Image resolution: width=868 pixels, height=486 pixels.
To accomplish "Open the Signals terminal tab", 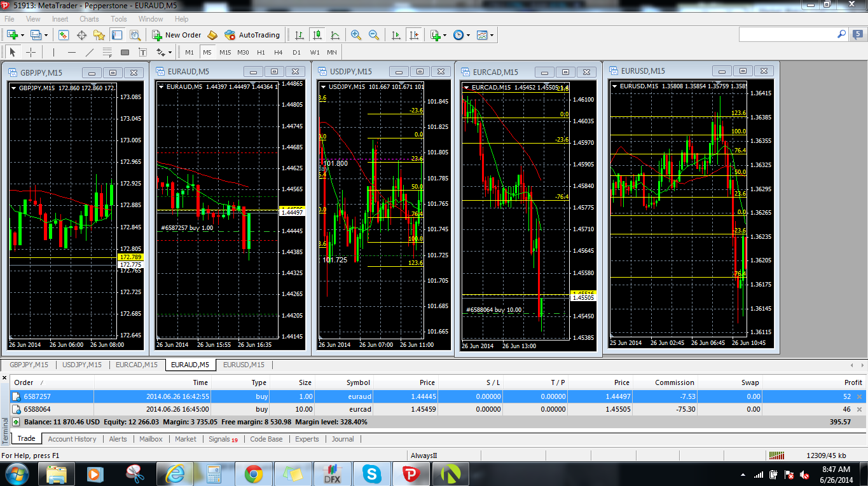I will click(223, 439).
